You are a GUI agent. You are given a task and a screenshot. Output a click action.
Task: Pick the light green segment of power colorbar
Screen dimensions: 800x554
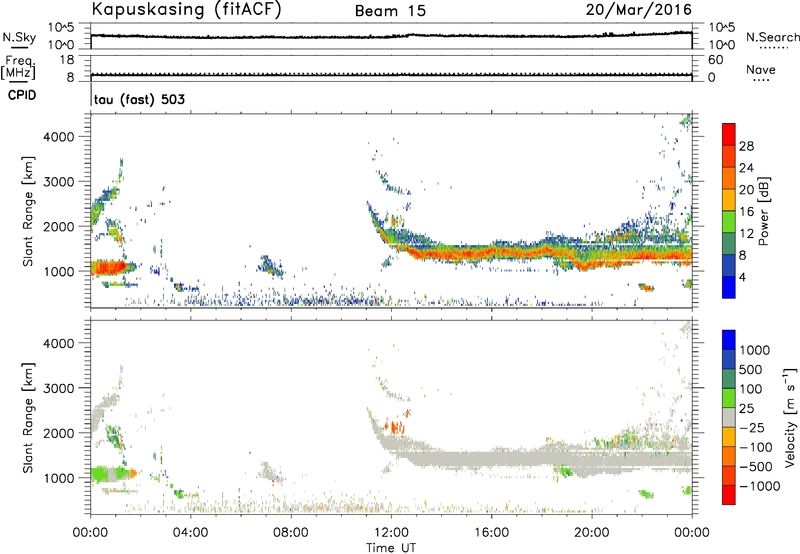729,222
